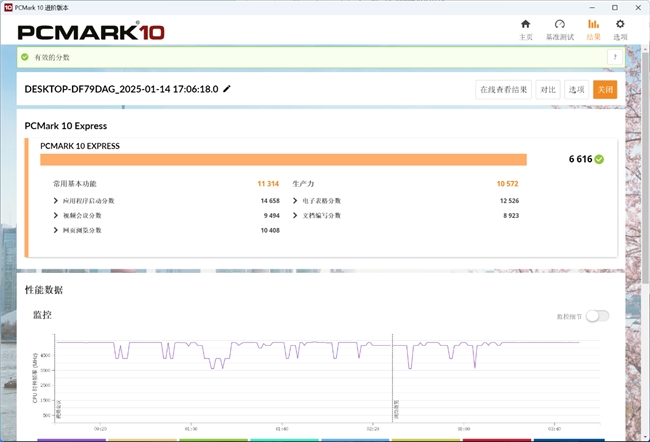
Task: Open the Home (主页) tab
Action: (526, 30)
